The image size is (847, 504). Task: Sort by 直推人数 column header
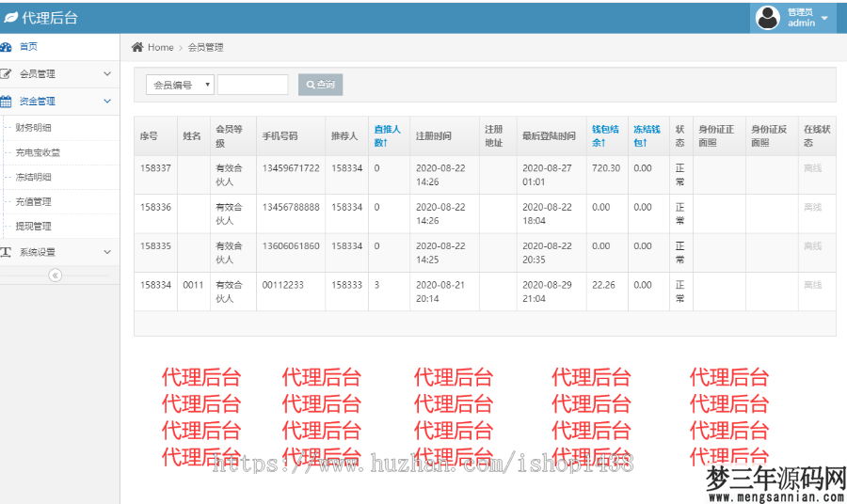coord(388,136)
